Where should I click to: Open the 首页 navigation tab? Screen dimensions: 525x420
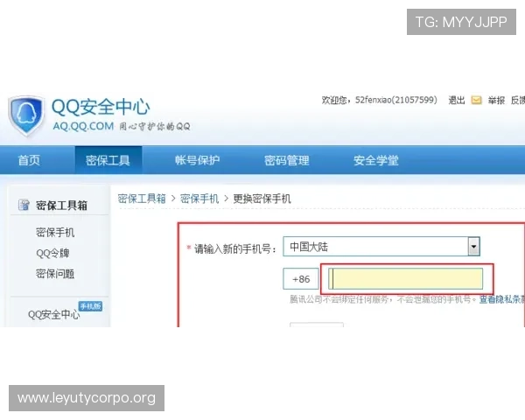29,160
